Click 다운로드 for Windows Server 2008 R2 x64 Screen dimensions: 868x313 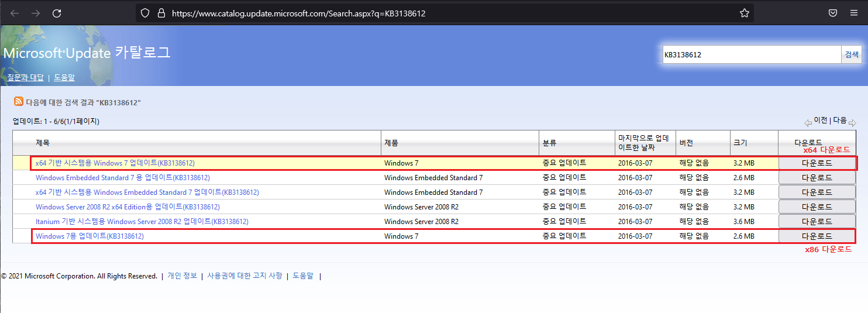817,207
